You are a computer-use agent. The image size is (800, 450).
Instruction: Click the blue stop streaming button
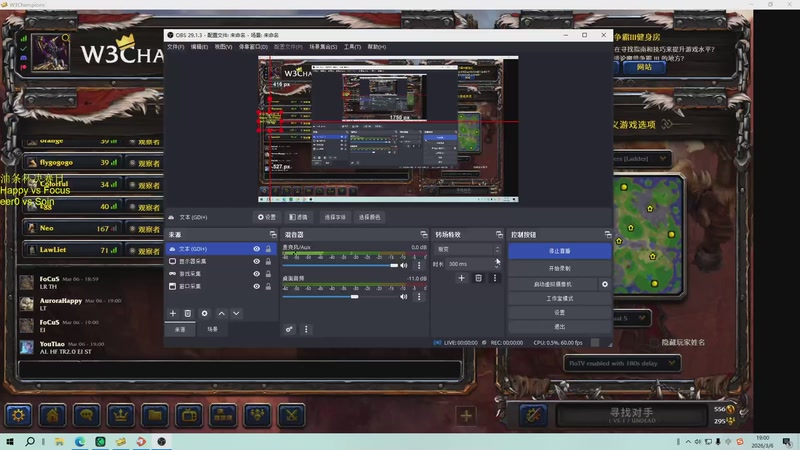(x=559, y=251)
